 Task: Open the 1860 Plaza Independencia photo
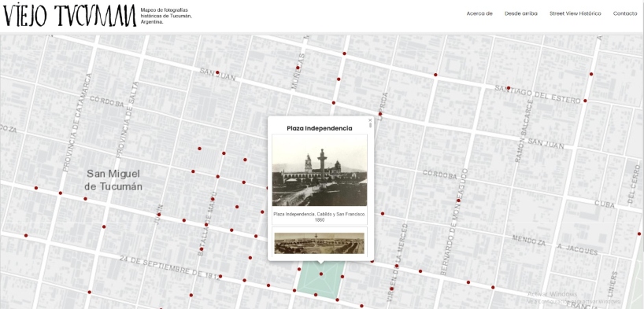(320, 171)
